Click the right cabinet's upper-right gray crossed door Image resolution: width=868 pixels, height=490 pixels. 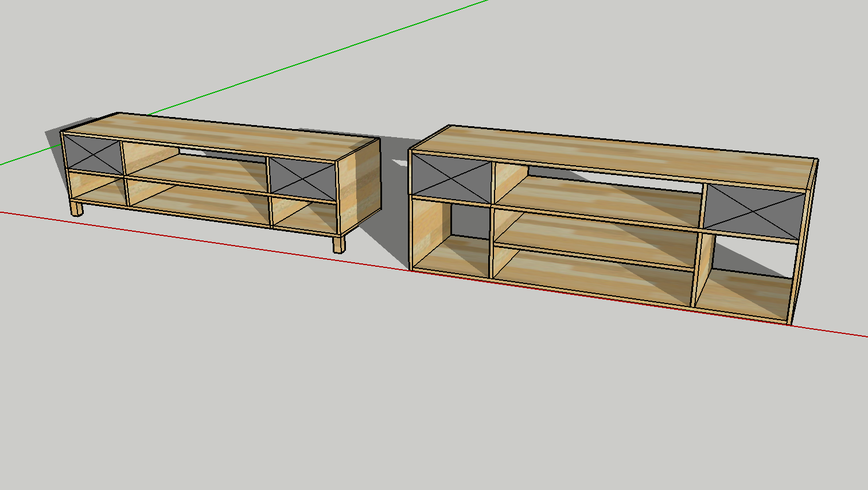click(x=754, y=212)
